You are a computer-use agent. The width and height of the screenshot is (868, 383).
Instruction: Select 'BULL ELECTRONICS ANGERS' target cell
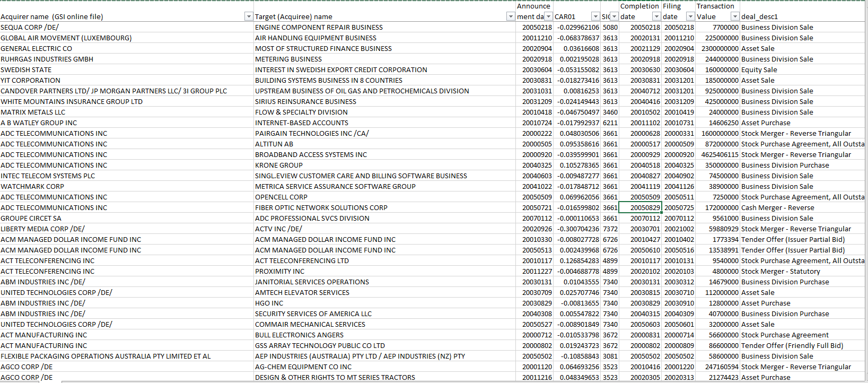(x=384, y=335)
